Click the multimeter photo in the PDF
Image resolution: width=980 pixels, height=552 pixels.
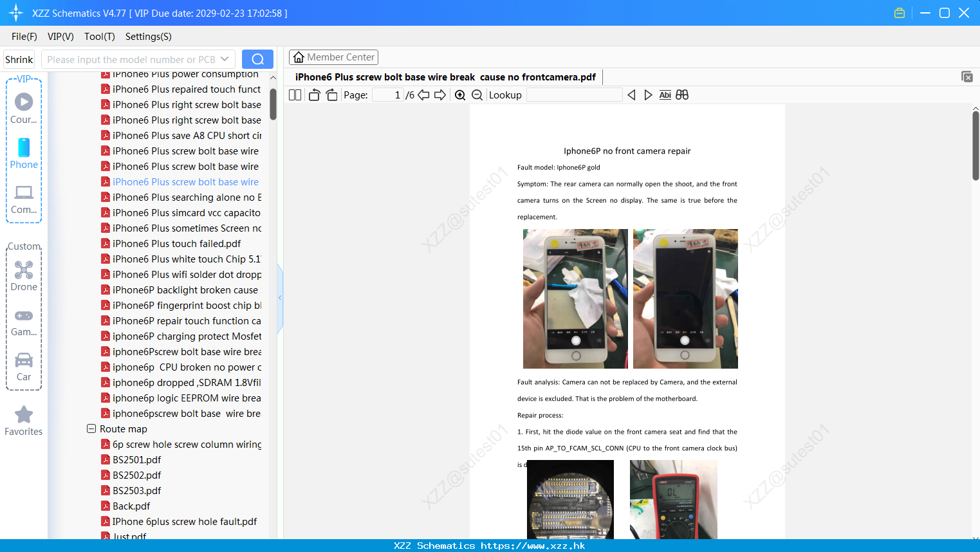[x=673, y=499]
